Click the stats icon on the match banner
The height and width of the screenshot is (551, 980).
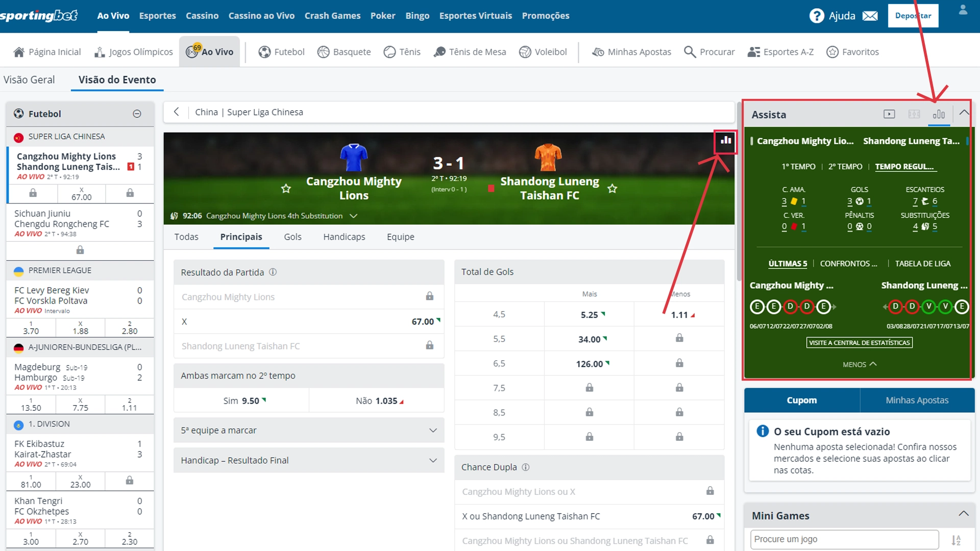click(725, 141)
